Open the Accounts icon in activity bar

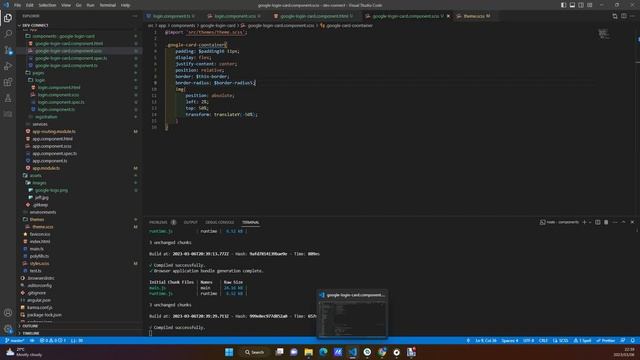[x=8, y=313]
